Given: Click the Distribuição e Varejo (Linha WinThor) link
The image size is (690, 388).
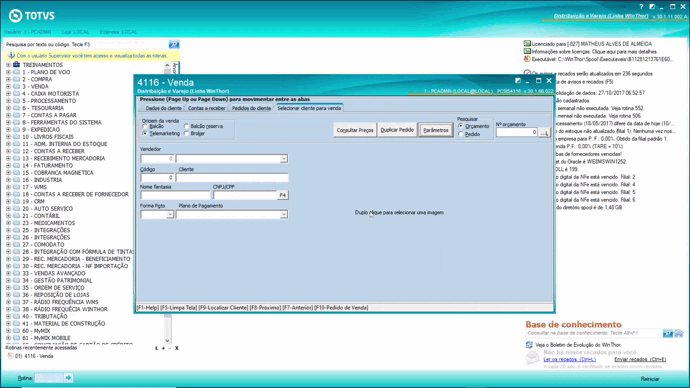Looking at the screenshot, I should point(601,16).
